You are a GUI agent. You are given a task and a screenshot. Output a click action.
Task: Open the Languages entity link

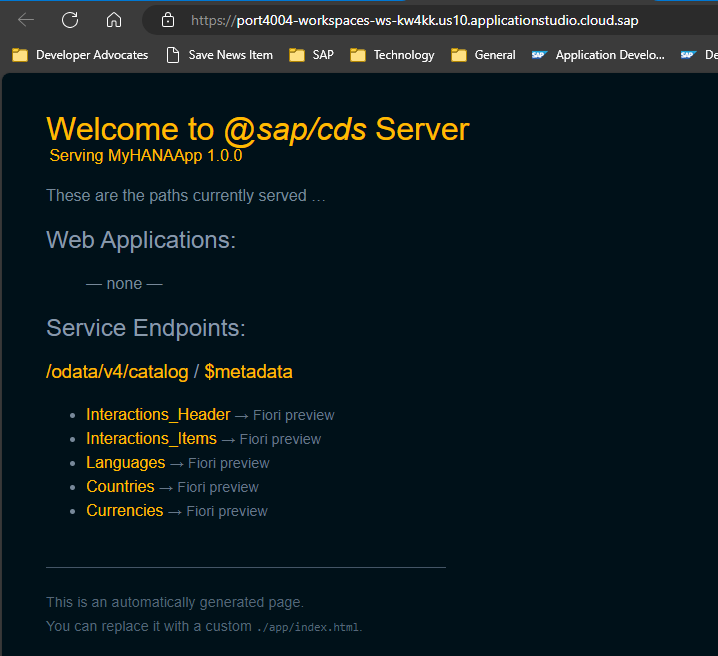click(x=125, y=462)
